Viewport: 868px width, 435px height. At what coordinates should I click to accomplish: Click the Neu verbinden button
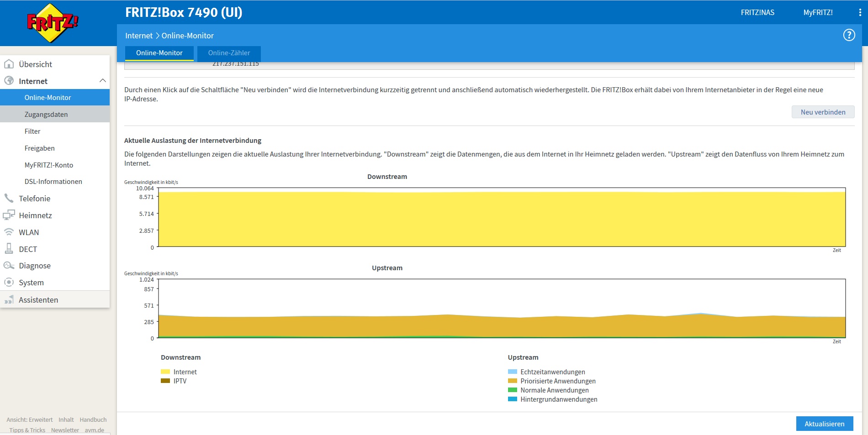[x=823, y=112]
